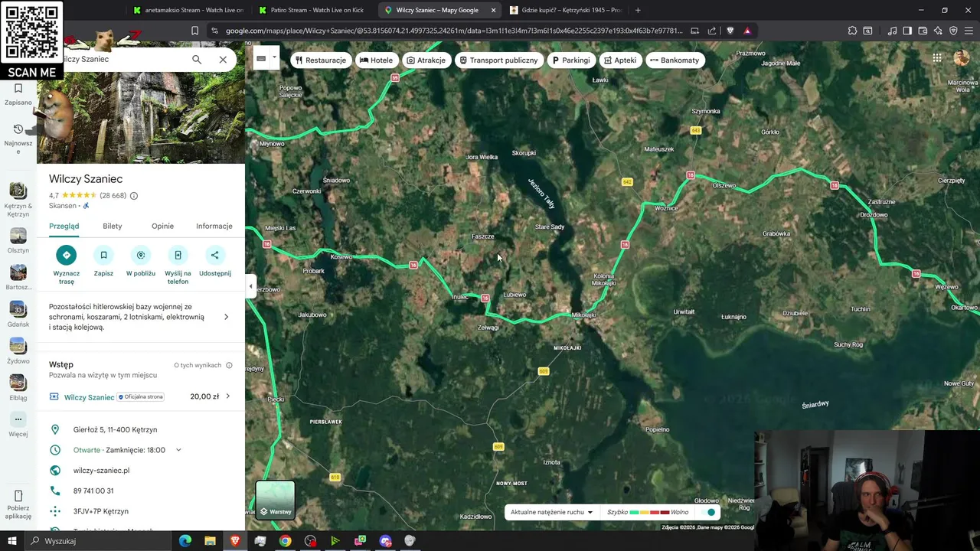Click the W pobliżu nearby button
The width and height of the screenshot is (980, 551).
[x=141, y=262]
